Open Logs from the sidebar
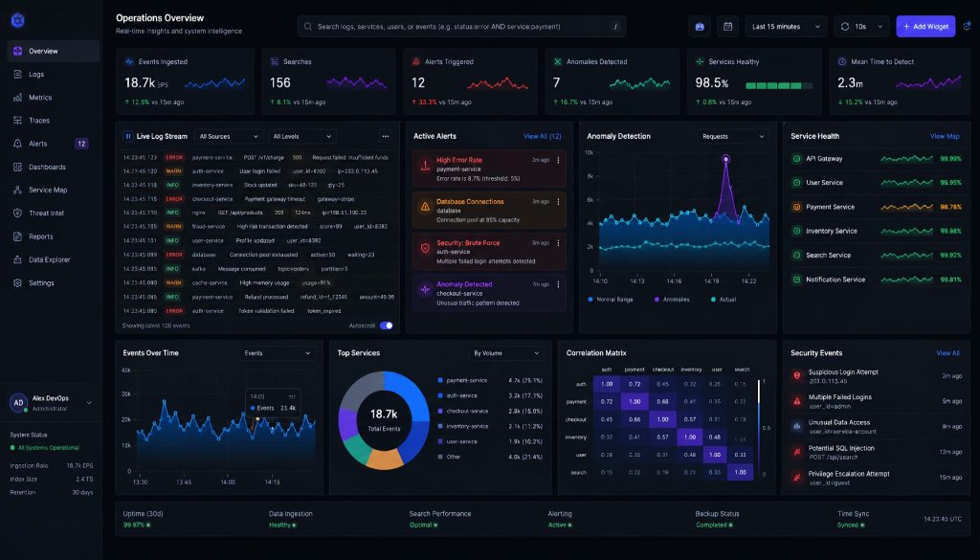 point(54,75)
